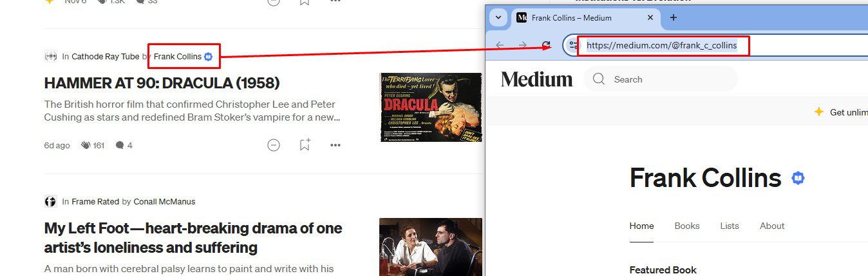Click the Cathode Ray Tube publication avatar
The width and height of the screenshot is (868, 276).
[x=50, y=57]
